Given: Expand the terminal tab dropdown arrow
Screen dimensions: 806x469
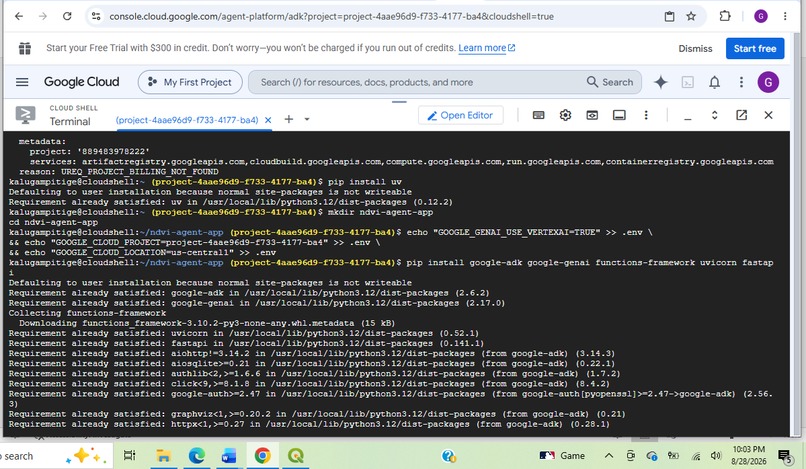Looking at the screenshot, I should pyautogui.click(x=307, y=119).
